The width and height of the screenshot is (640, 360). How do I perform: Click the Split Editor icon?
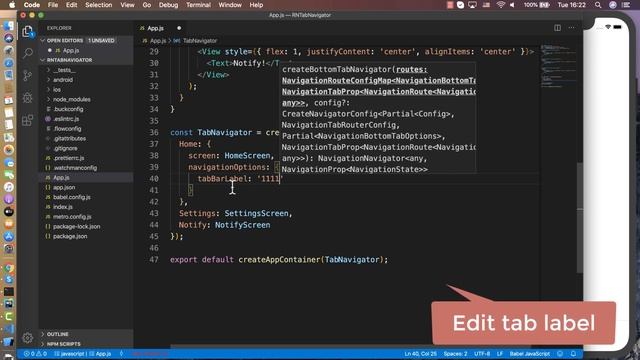pos(557,28)
